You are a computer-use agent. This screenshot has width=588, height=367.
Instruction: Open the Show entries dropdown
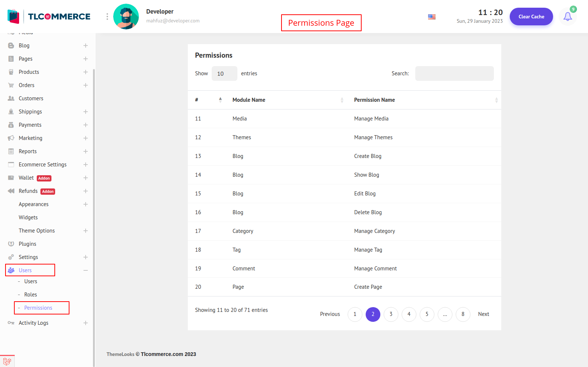tap(224, 73)
